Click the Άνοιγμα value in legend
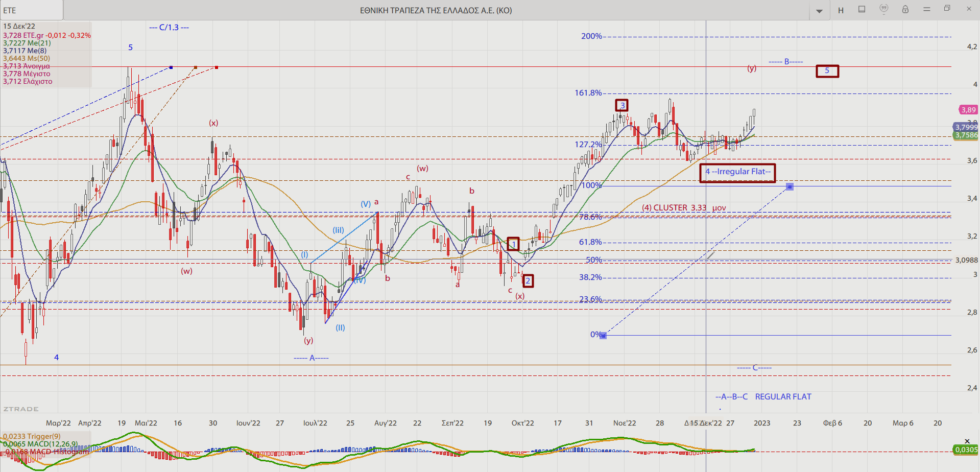Viewport: 980px width, 472px height. click(x=27, y=66)
